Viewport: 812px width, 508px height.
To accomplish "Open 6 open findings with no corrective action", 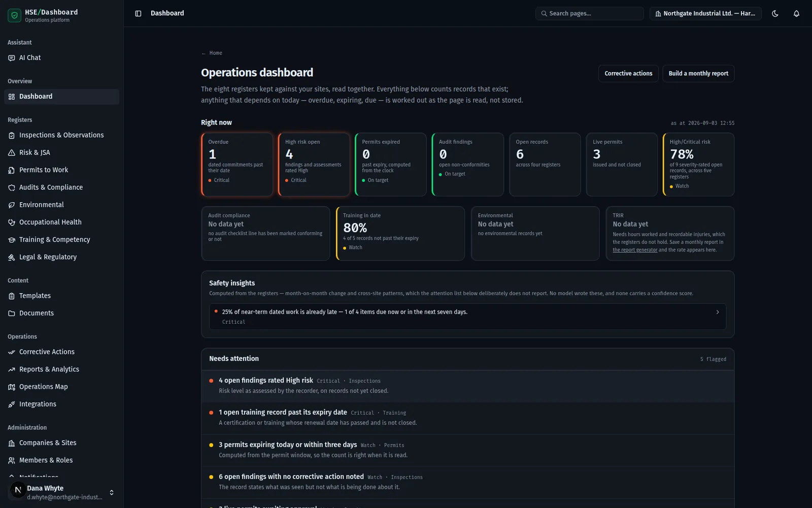I will [x=467, y=482].
